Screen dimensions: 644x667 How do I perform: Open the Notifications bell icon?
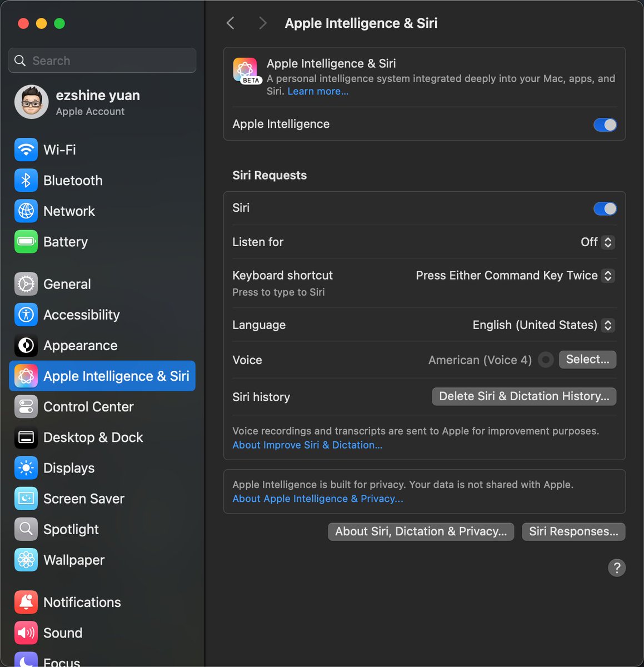tap(26, 602)
